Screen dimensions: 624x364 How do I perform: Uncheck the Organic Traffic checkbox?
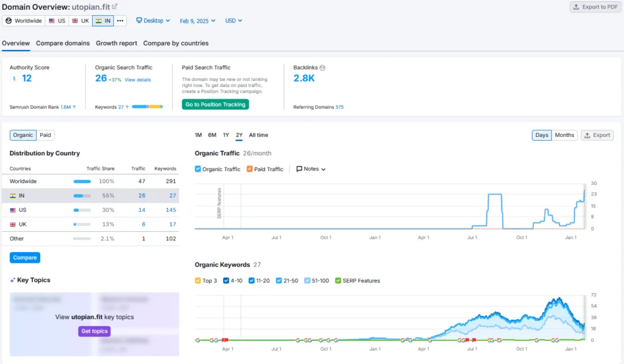pyautogui.click(x=198, y=169)
